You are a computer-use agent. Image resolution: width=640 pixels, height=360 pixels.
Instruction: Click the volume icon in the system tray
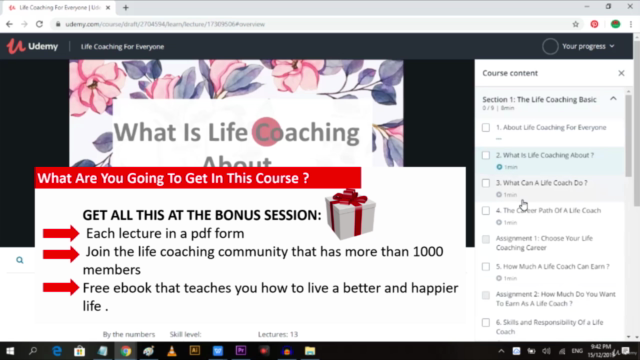coord(546,351)
